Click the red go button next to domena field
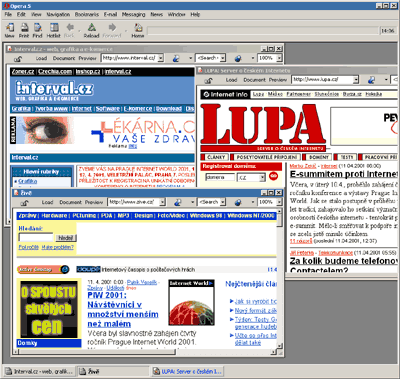This screenshot has width=400, height=379. tap(273, 176)
